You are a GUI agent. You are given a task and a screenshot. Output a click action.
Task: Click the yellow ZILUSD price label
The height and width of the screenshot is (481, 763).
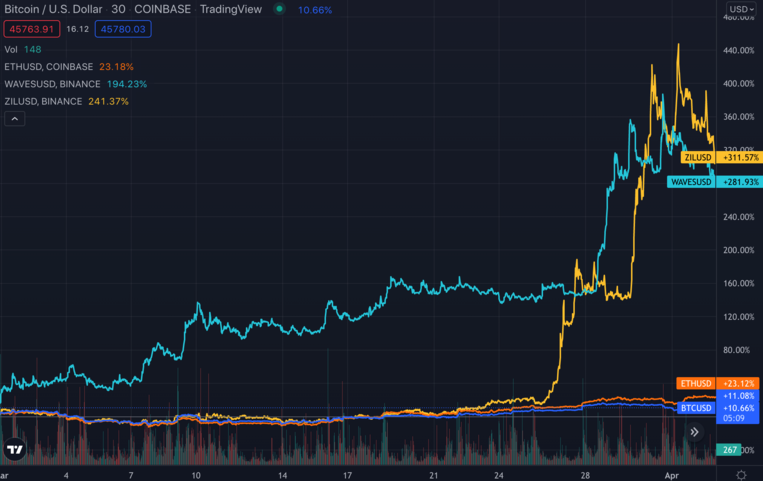[698, 157]
